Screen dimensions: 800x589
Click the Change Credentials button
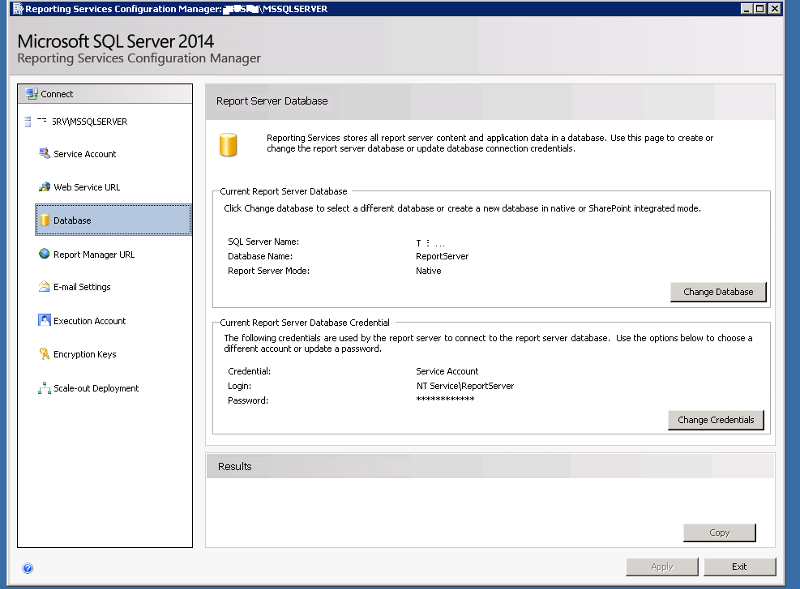[716, 420]
